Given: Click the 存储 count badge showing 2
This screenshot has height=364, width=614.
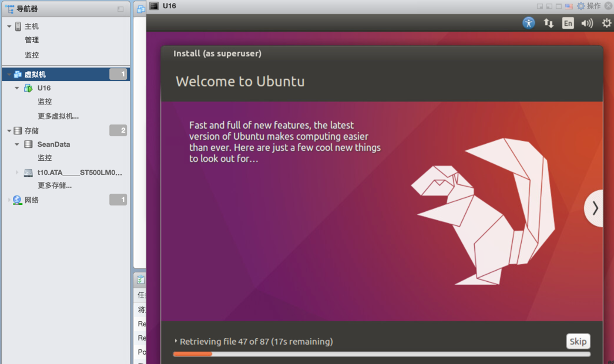Looking at the screenshot, I should 118,130.
